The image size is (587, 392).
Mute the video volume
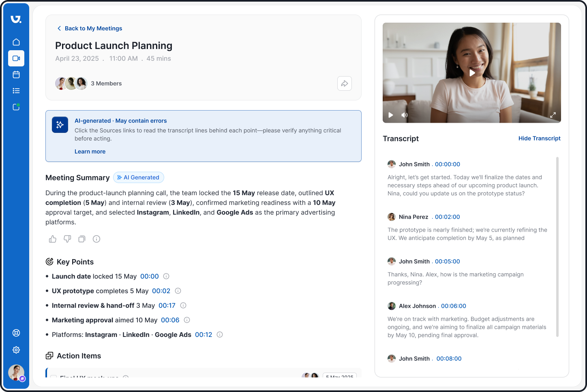tap(404, 115)
